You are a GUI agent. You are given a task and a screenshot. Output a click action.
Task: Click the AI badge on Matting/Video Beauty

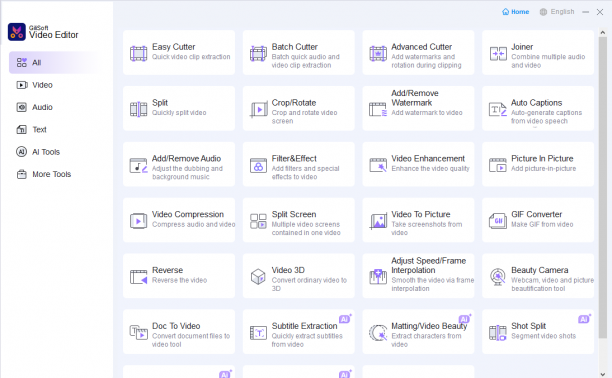[x=464, y=319]
